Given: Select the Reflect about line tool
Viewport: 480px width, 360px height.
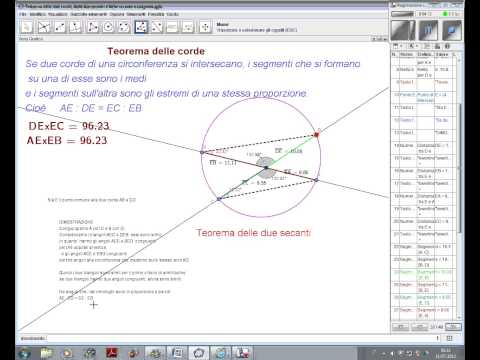Looking at the screenshot, I should click(x=157, y=27).
